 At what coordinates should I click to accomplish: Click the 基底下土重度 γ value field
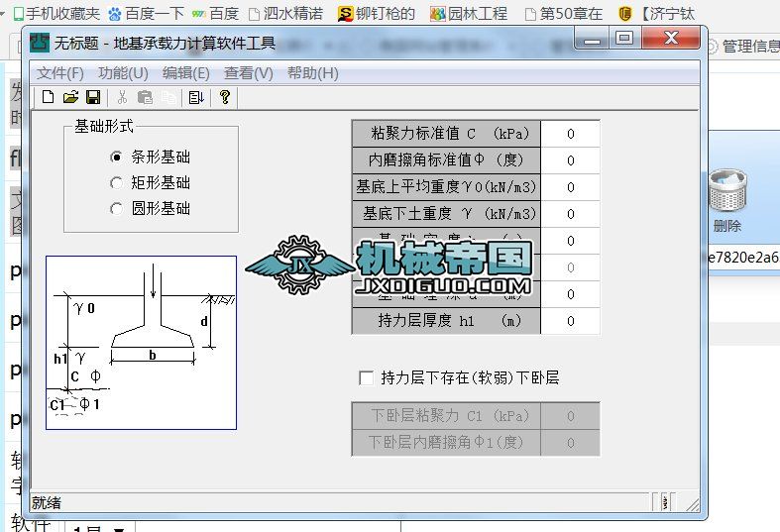[570, 214]
